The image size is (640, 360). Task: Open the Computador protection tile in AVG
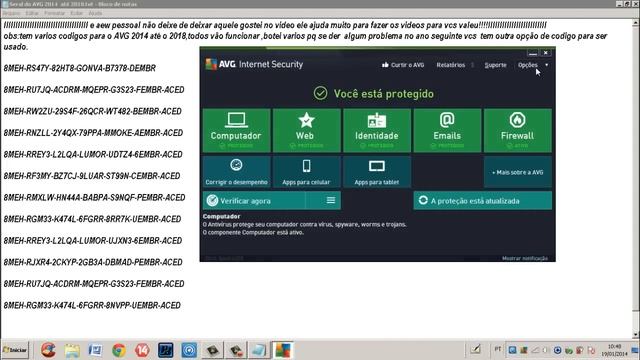[x=236, y=130]
